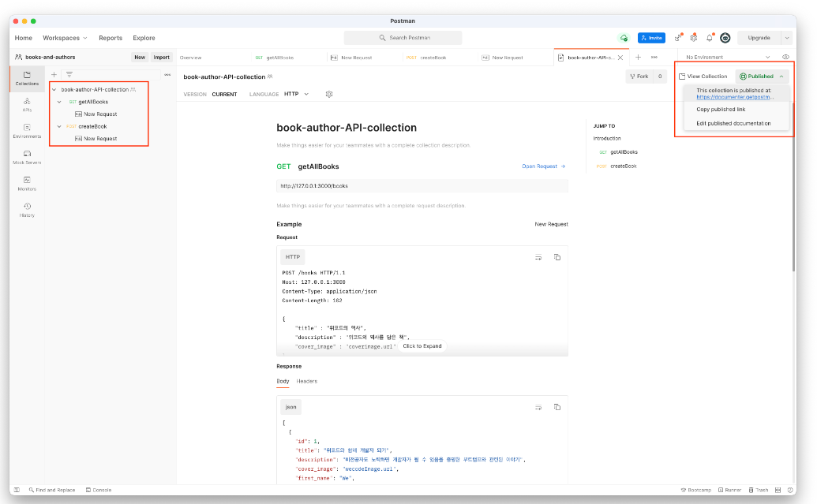Click the plus icon to create collection
This screenshot has width=817, height=504.
pyautogui.click(x=54, y=74)
